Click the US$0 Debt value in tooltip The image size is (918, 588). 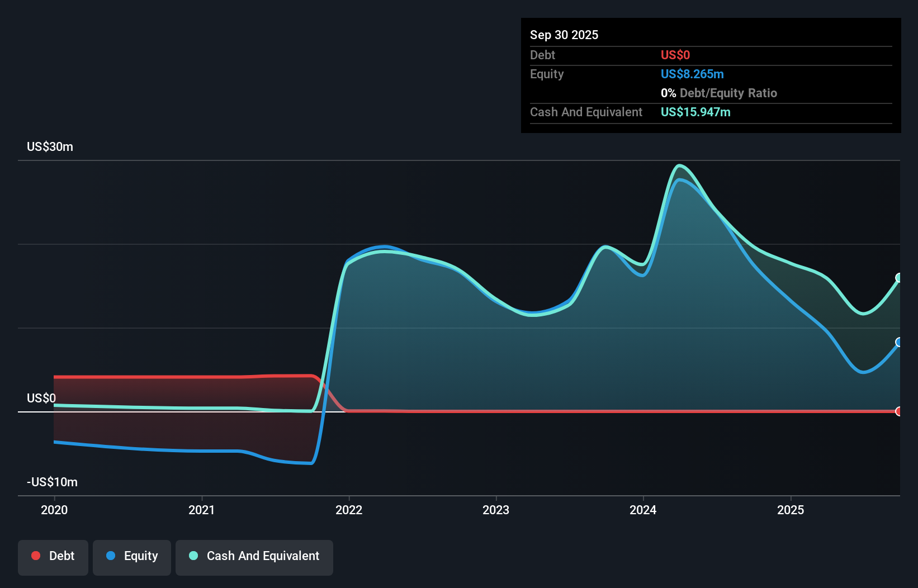pyautogui.click(x=675, y=55)
